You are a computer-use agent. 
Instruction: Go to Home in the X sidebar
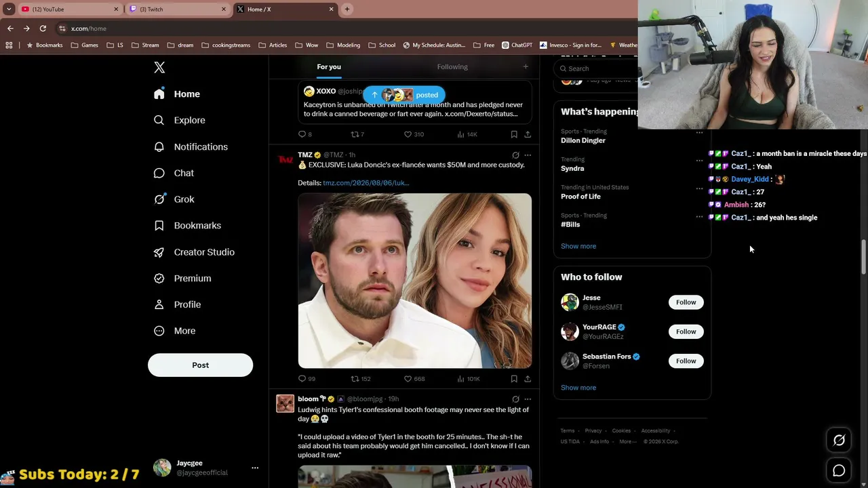point(177,94)
